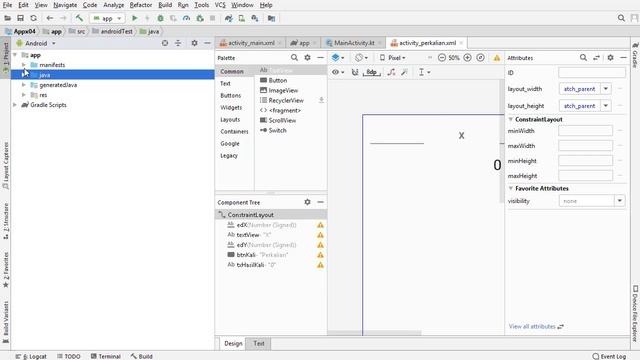This screenshot has height=360, width=640.
Task: Open Component Tree settings gear
Action: point(307,202)
